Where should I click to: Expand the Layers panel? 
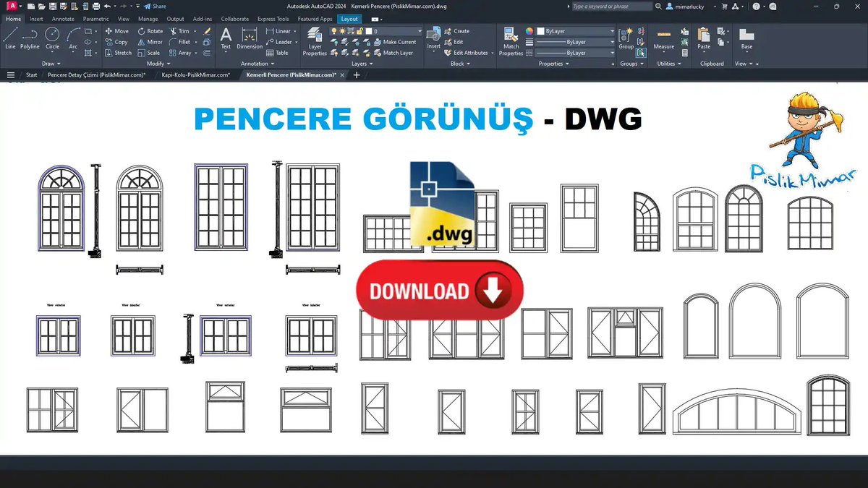pos(362,64)
